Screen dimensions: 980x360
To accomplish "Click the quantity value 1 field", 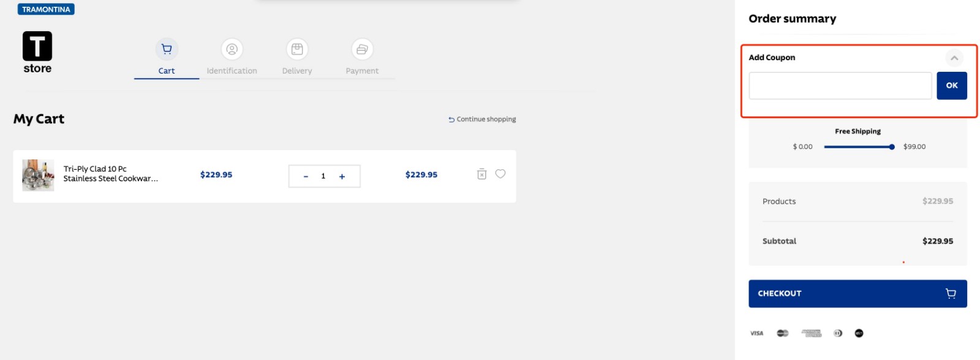I will click(323, 177).
